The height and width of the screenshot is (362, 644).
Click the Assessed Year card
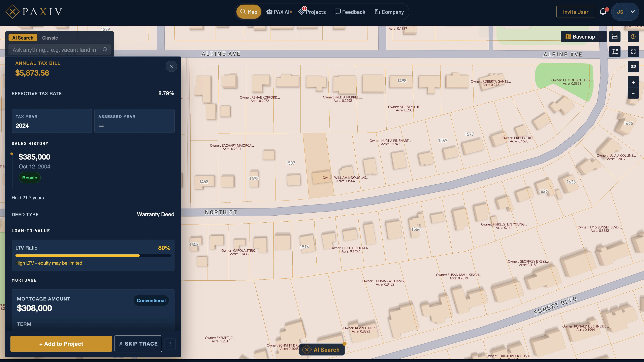(x=134, y=121)
